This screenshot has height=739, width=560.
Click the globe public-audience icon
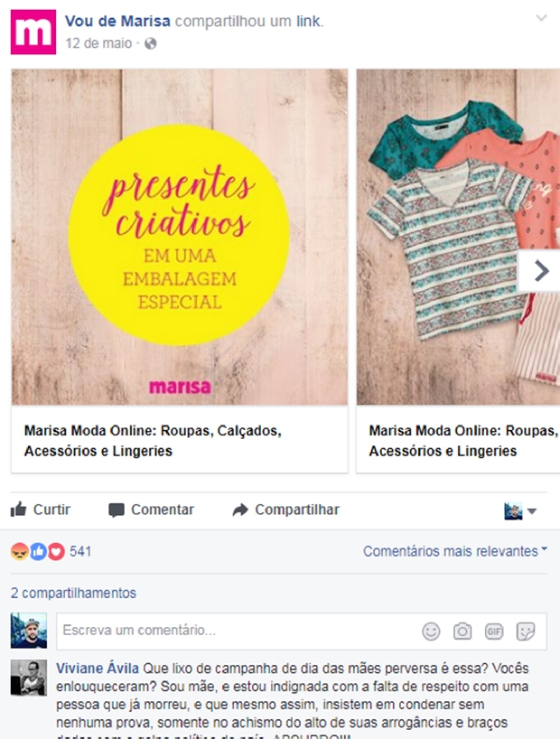[151, 44]
